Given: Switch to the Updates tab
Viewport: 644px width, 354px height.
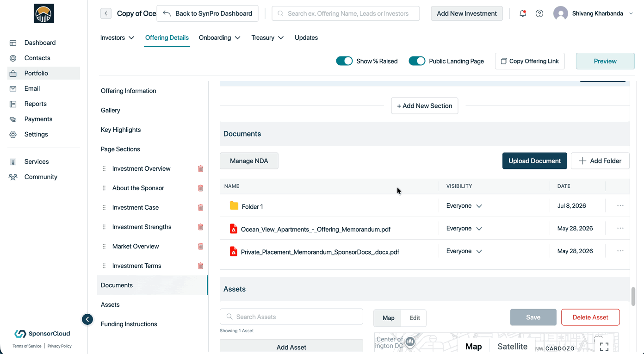Looking at the screenshot, I should (306, 37).
